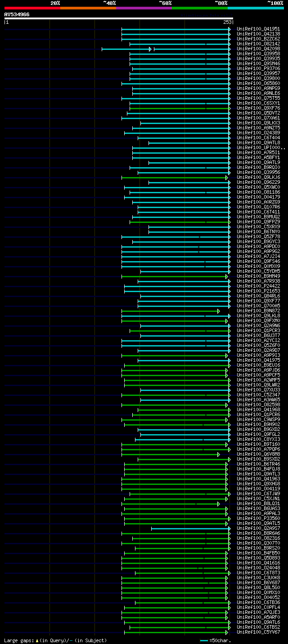Select the UniRef100_A9PJD6 label
The image size is (288, 644).
point(258,370)
